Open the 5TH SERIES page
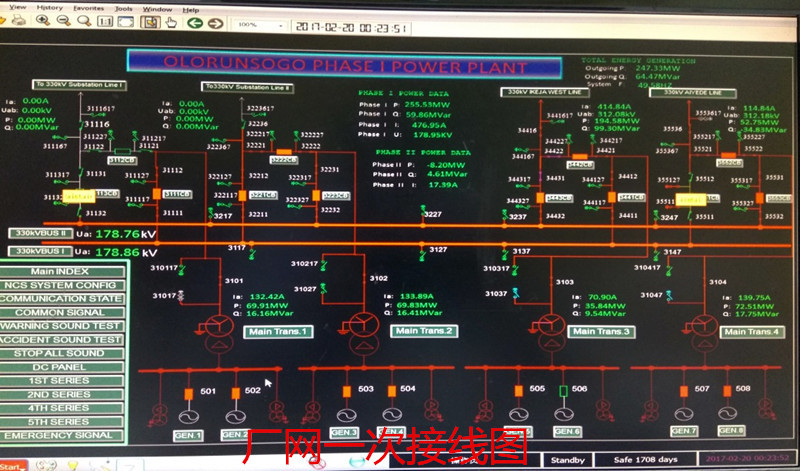800x471 pixels. pos(61,422)
